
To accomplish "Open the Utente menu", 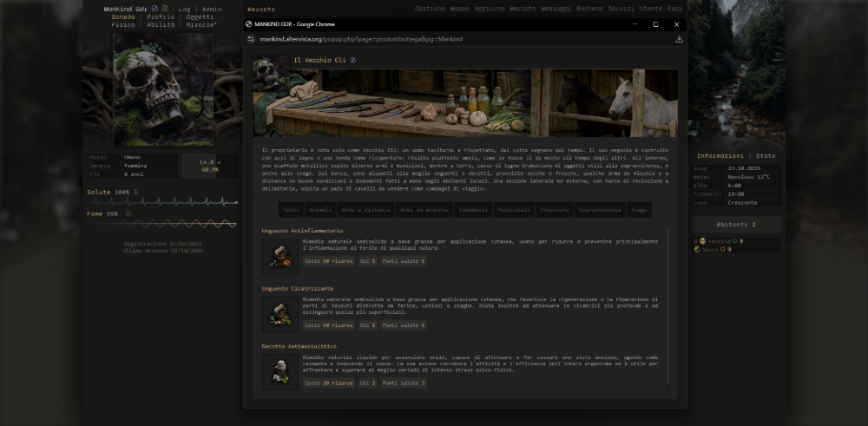I will pyautogui.click(x=650, y=9).
